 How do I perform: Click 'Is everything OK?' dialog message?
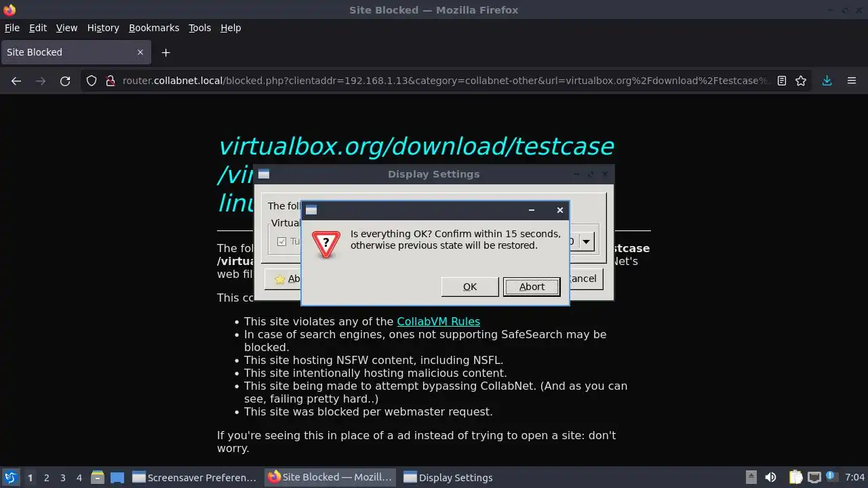click(x=456, y=239)
